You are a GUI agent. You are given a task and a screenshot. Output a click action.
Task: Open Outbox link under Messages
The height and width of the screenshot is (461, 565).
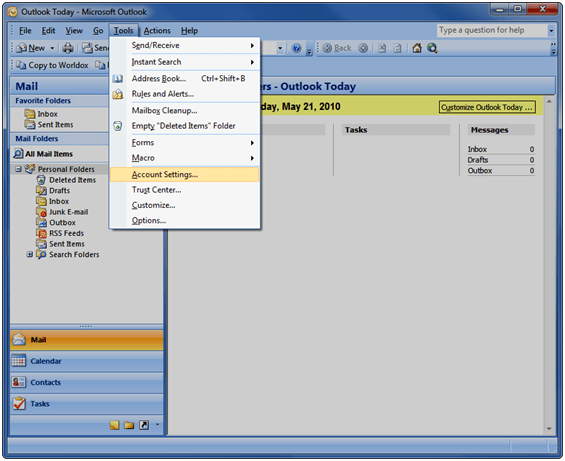click(x=480, y=170)
